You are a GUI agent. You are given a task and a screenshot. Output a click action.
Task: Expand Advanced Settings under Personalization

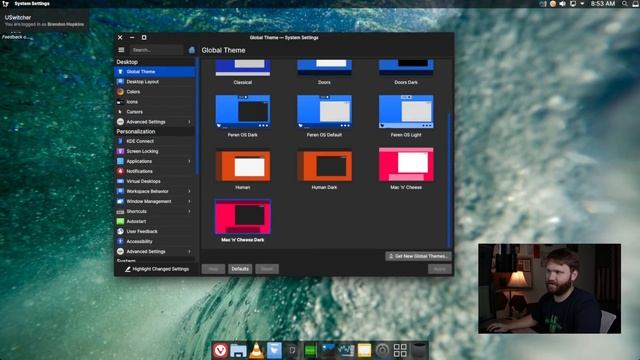[x=189, y=252]
